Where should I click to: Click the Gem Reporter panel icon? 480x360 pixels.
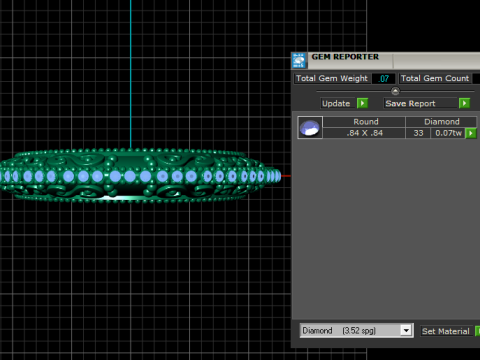[299, 61]
